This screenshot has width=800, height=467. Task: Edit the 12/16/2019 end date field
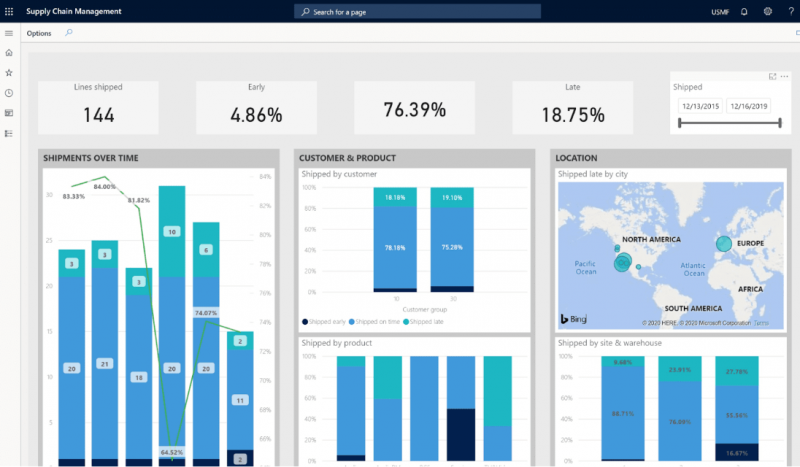pyautogui.click(x=748, y=106)
